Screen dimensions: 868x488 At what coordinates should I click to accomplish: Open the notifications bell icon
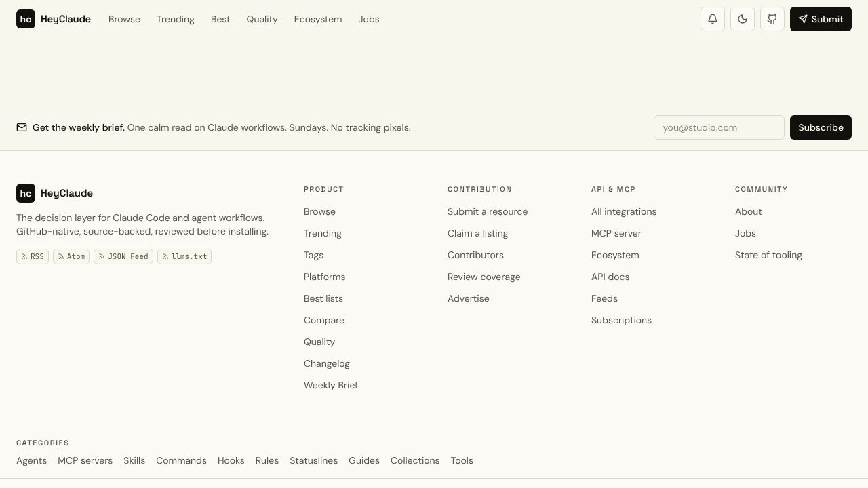click(713, 19)
